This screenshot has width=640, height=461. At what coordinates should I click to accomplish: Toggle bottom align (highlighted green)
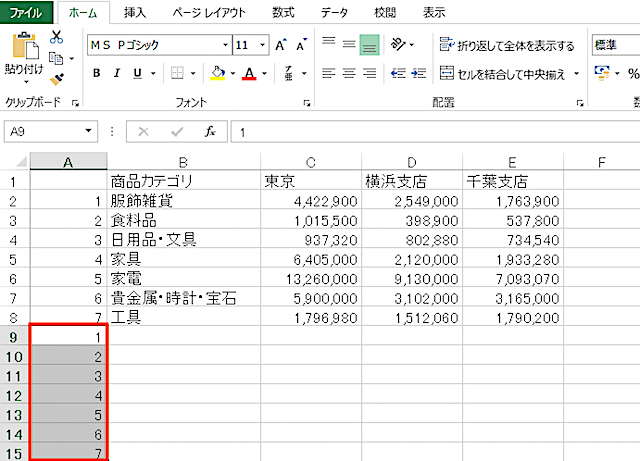(x=369, y=45)
